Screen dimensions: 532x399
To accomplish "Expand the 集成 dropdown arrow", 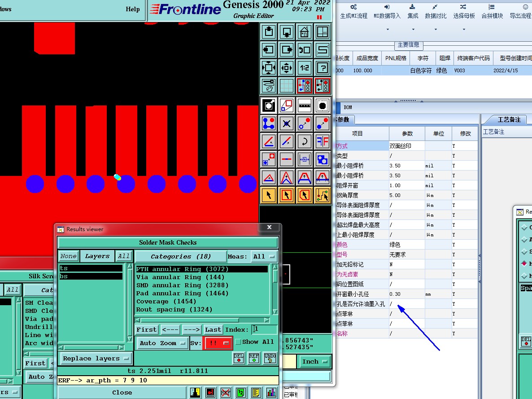I will 413,30.
